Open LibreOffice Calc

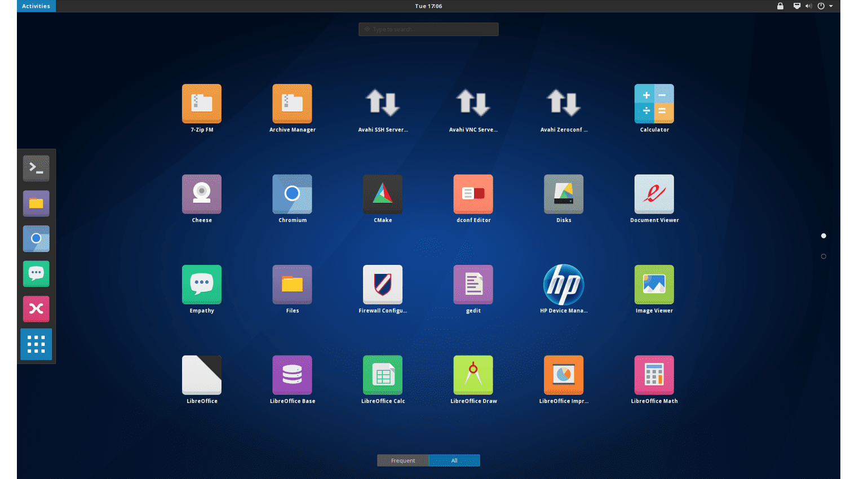383,375
